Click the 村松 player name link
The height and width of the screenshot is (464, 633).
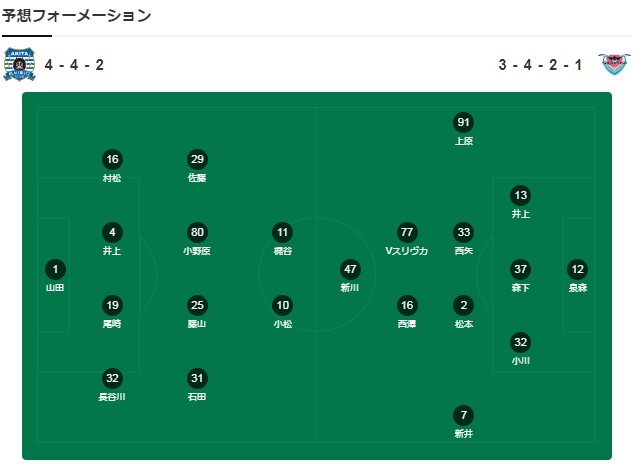[x=112, y=178]
